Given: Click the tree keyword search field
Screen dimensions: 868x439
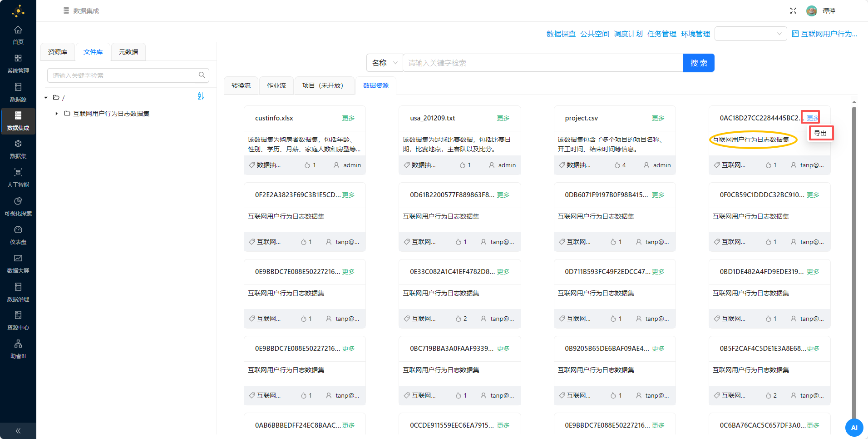Looking at the screenshot, I should tap(121, 75).
